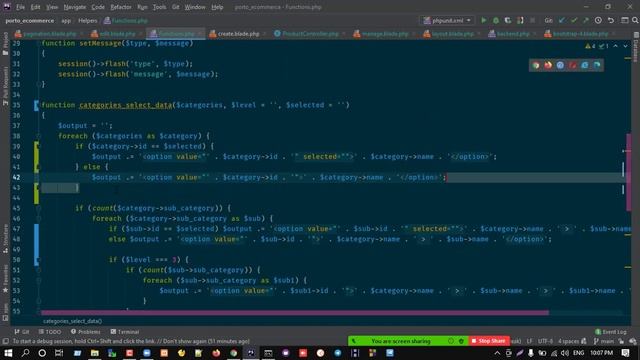
Task: Click Stop Share in the screen sharing bar
Action: tap(489, 341)
